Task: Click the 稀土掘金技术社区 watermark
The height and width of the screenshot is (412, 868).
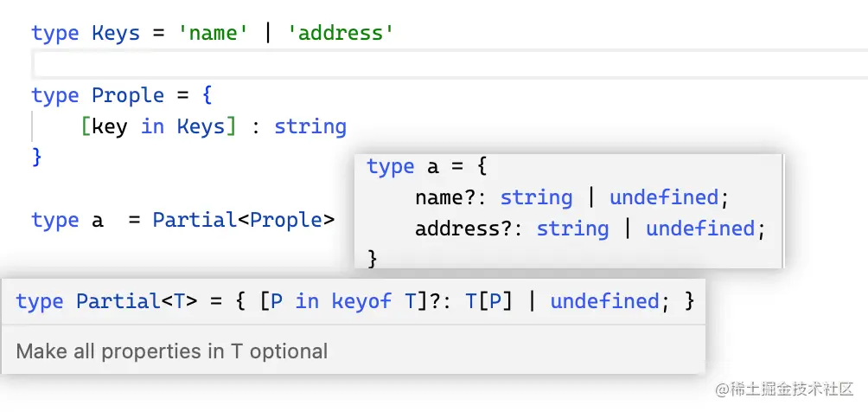Action: click(788, 389)
